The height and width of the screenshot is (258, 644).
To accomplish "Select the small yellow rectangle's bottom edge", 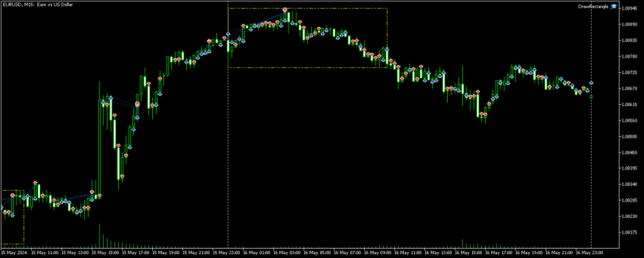I will pos(13,244).
